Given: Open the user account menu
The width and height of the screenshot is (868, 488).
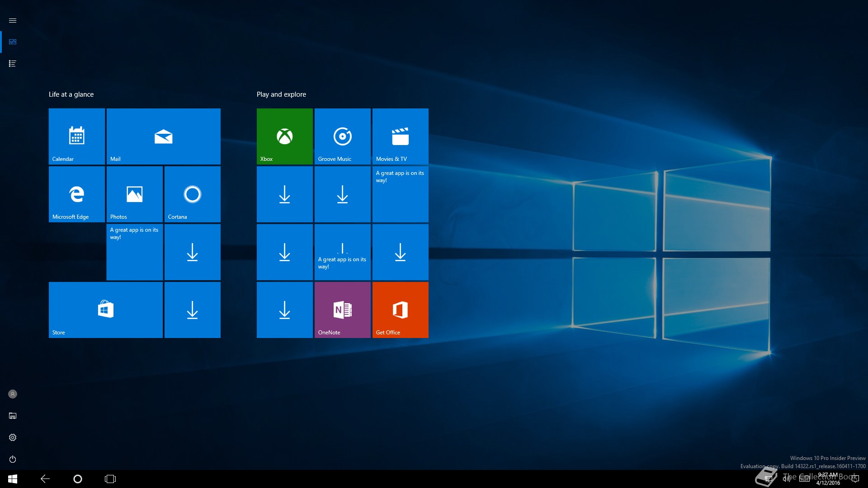Looking at the screenshot, I should coord(13,394).
